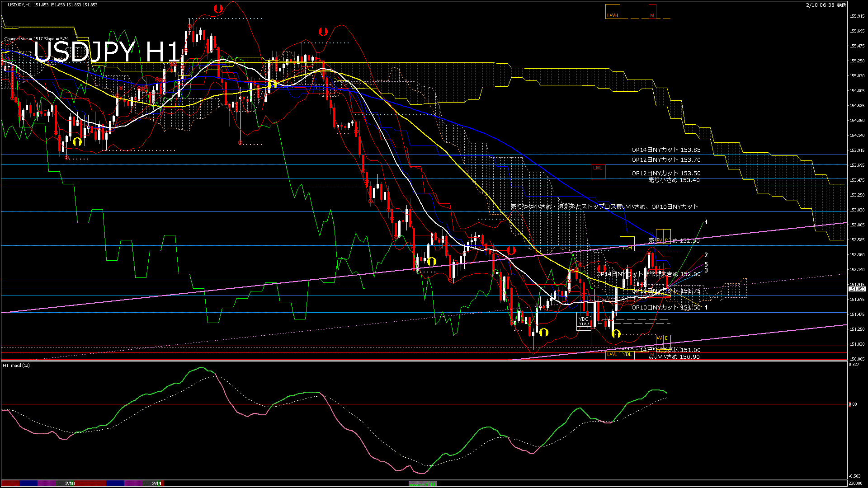
Task: Select the 売り小さめ 153.40 level label
Action: click(x=674, y=180)
